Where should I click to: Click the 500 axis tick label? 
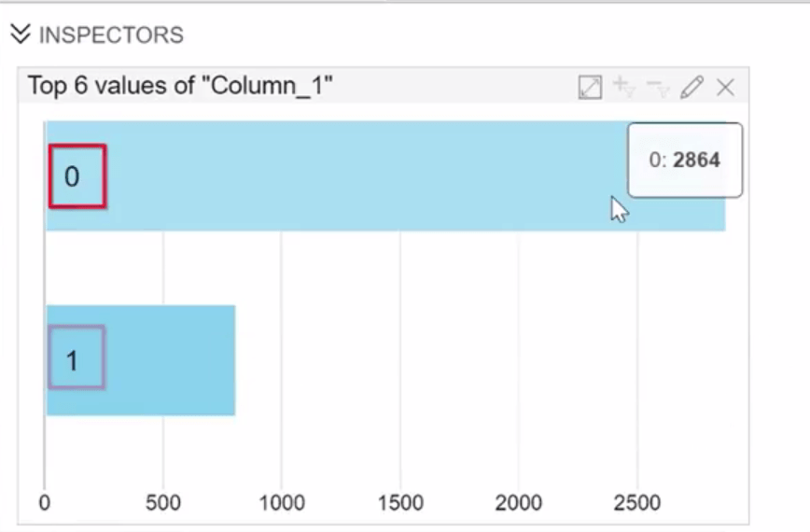(163, 503)
